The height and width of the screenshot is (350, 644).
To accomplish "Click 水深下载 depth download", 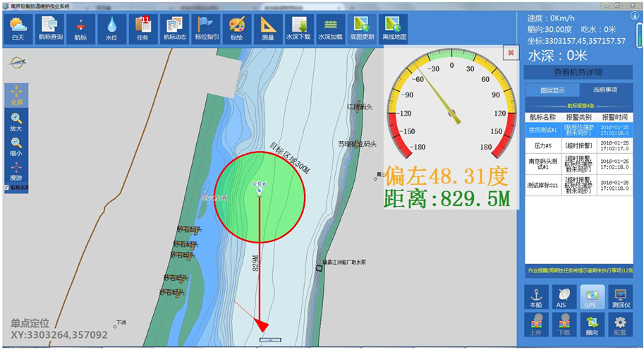I will tap(300, 29).
